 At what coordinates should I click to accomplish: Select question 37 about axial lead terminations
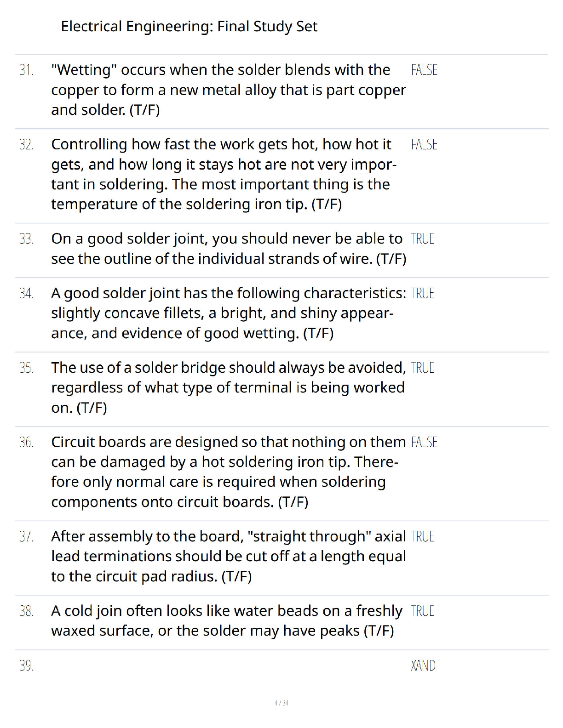click(229, 556)
